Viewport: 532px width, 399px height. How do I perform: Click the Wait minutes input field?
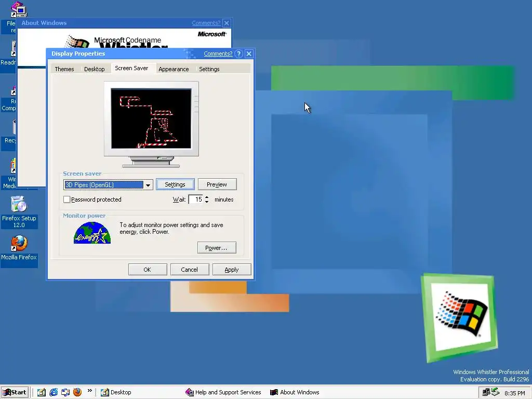196,199
